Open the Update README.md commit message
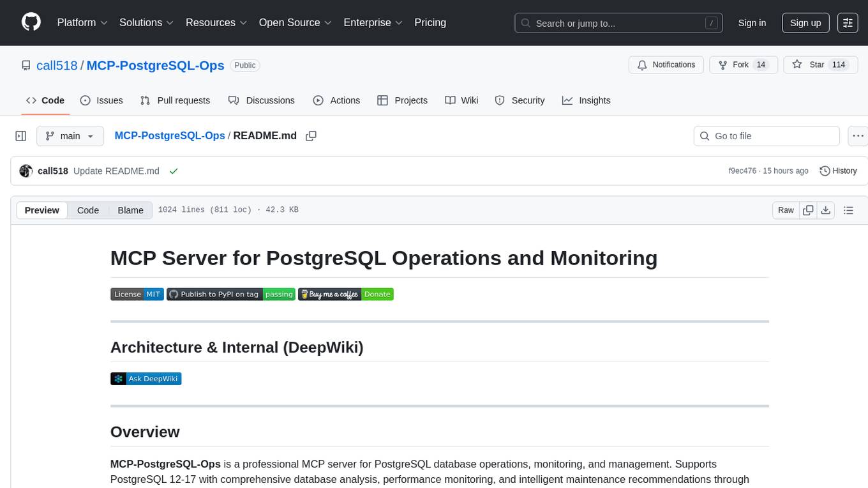This screenshot has height=488, width=868. pyautogui.click(x=116, y=171)
